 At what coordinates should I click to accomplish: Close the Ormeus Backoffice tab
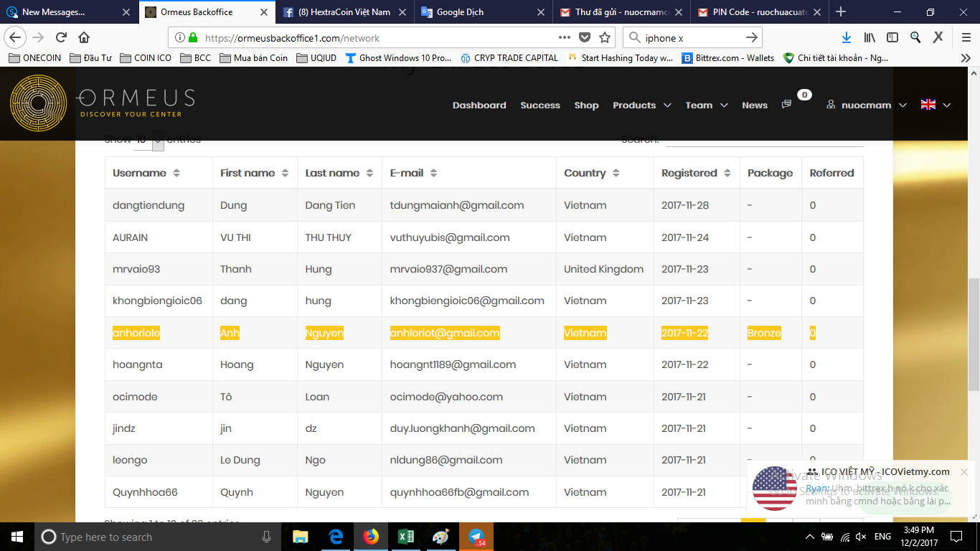click(x=263, y=12)
